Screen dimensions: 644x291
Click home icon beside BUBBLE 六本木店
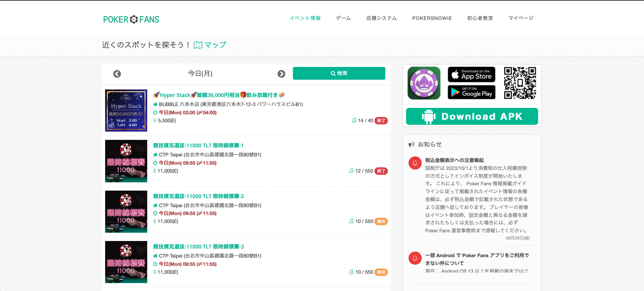click(155, 104)
